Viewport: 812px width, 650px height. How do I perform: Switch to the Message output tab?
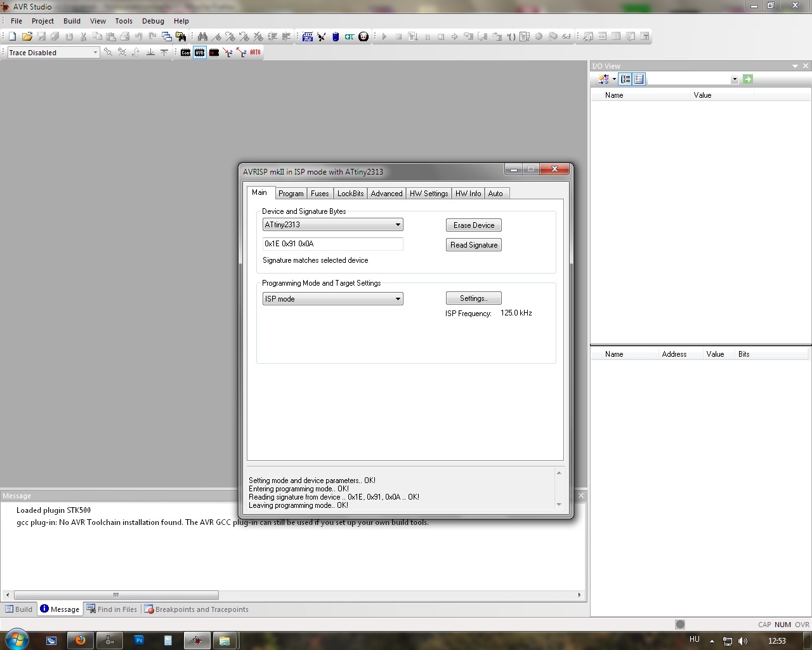pos(60,609)
